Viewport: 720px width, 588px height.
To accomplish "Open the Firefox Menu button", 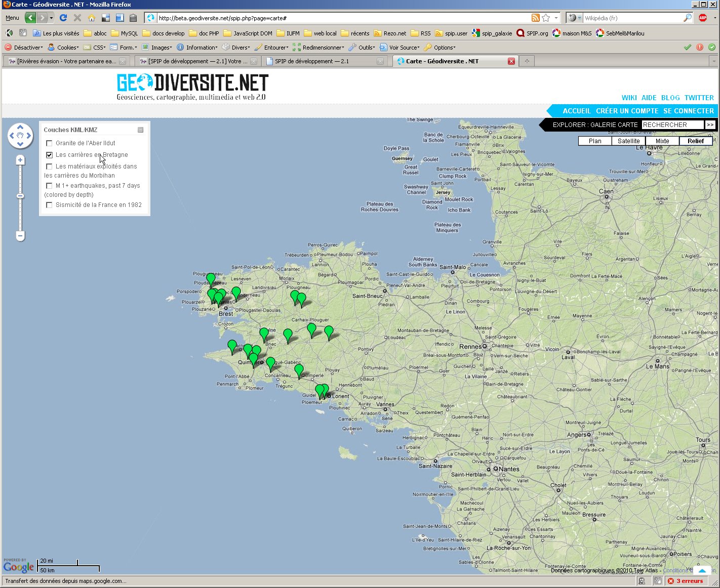I will point(12,18).
